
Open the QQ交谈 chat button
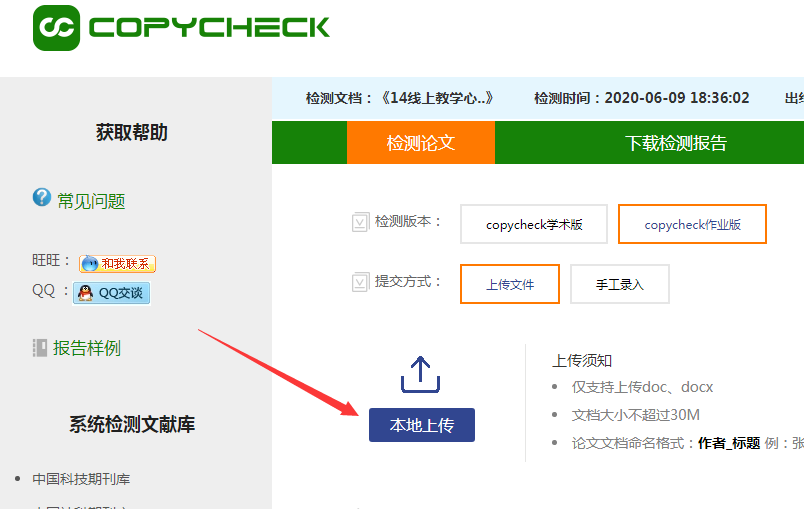[111, 293]
